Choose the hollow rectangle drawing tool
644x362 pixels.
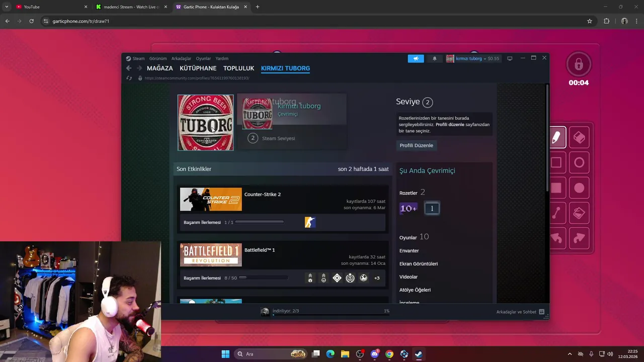(556, 162)
